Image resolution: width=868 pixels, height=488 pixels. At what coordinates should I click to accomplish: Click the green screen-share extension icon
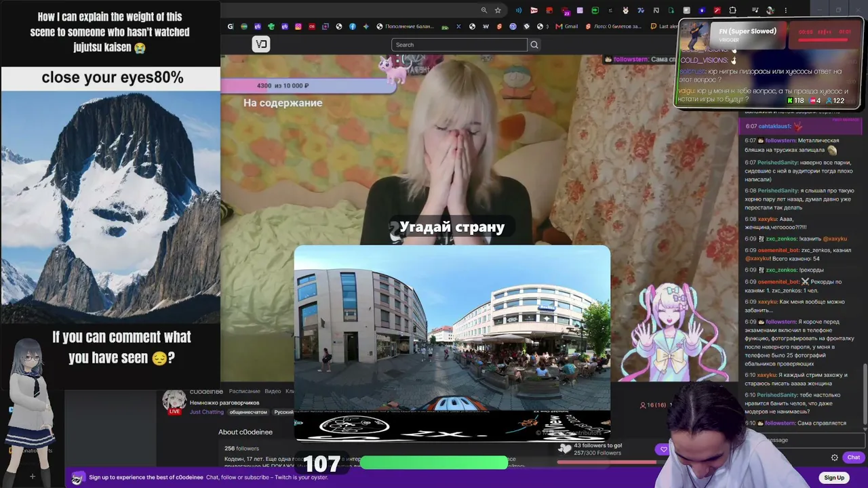[x=595, y=10]
